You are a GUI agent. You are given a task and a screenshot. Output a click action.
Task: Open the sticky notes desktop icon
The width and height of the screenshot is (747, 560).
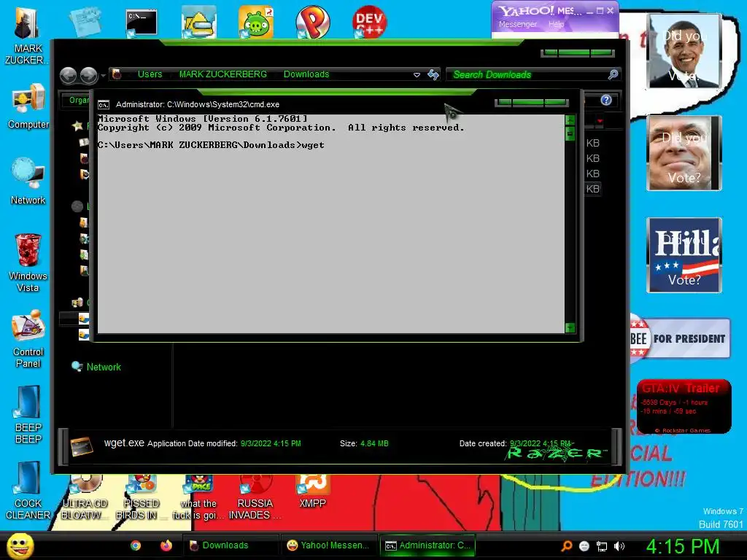coord(85,22)
